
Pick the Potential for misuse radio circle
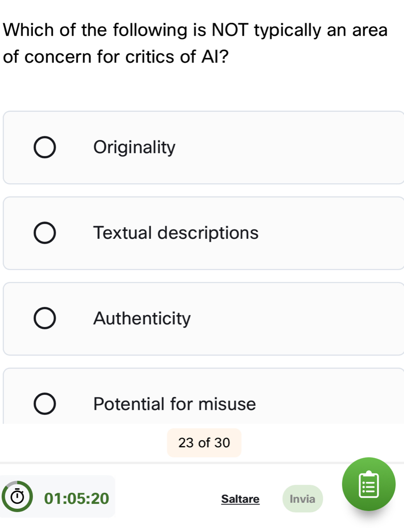click(x=45, y=405)
